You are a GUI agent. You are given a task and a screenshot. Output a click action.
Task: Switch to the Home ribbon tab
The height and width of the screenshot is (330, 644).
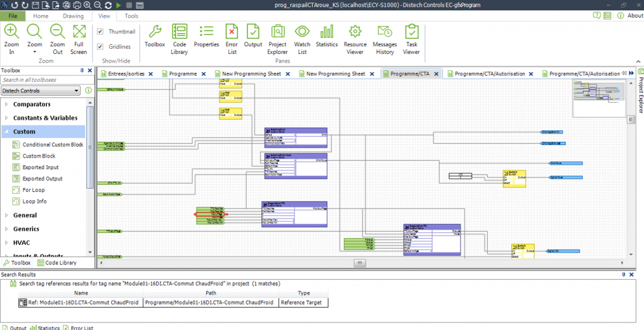click(41, 16)
